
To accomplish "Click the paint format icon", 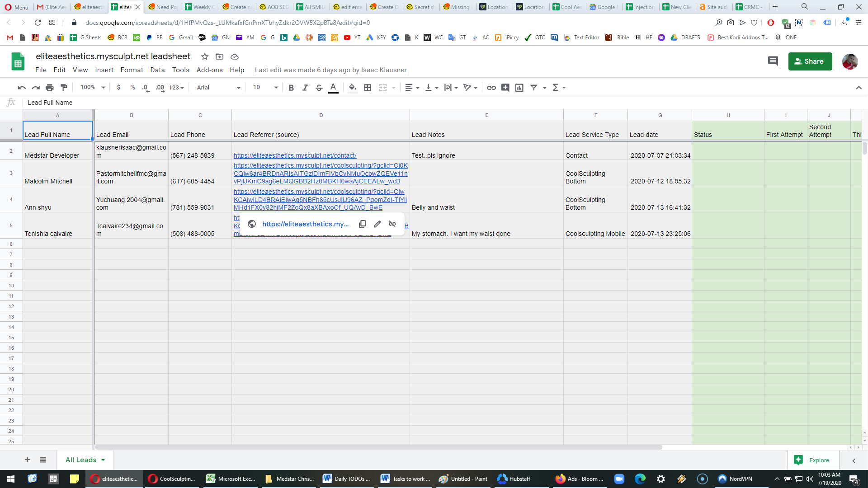I will 64,88.
